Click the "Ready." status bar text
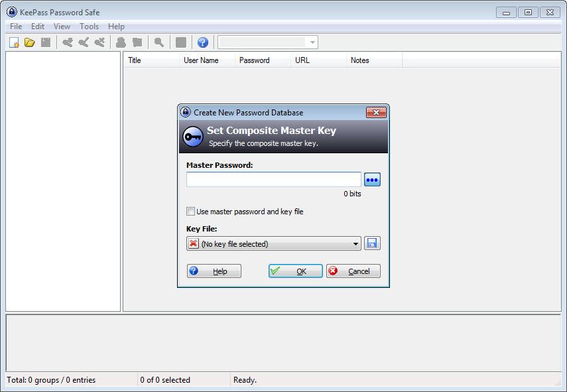The height and width of the screenshot is (392, 567). (245, 380)
